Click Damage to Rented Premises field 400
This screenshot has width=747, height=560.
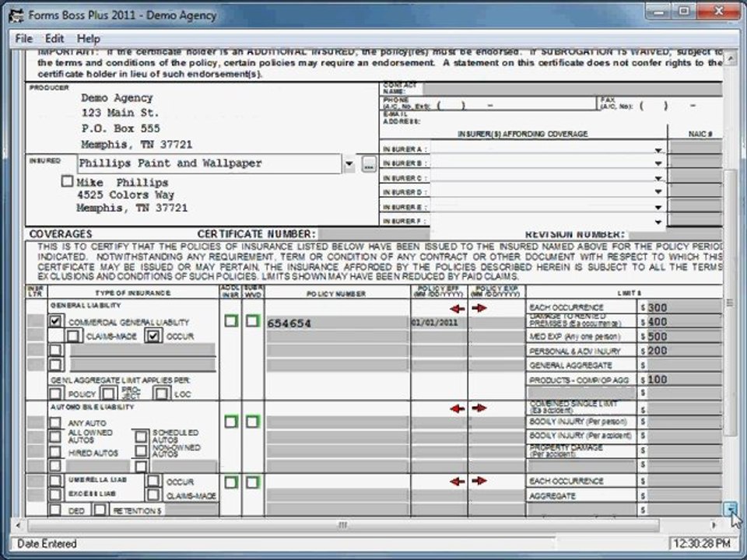pyautogui.click(x=685, y=322)
